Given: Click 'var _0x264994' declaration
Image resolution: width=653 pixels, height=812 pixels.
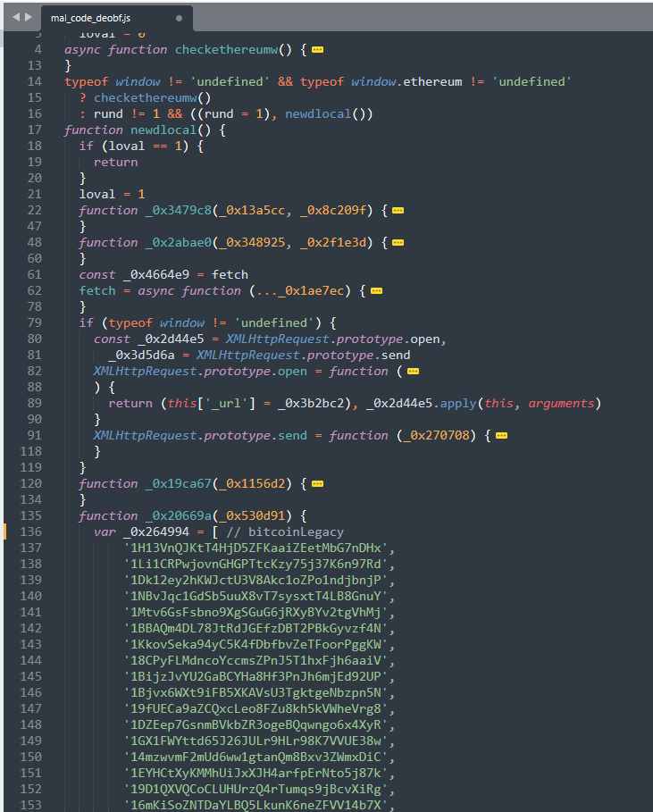Looking at the screenshot, I should [x=141, y=532].
